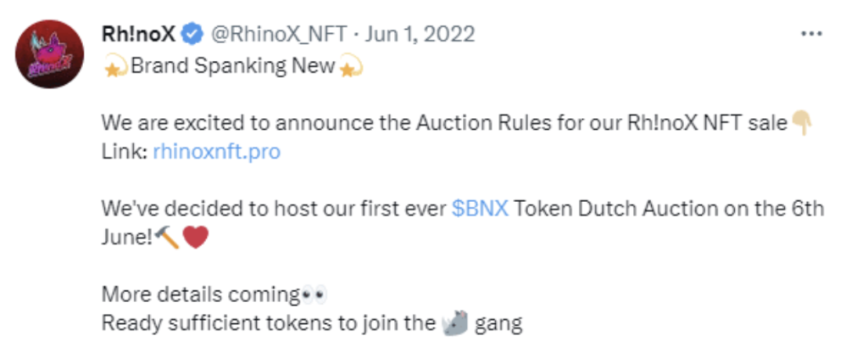The image size is (868, 353).
Task: Open the $BNX cashtag
Action: (x=480, y=209)
